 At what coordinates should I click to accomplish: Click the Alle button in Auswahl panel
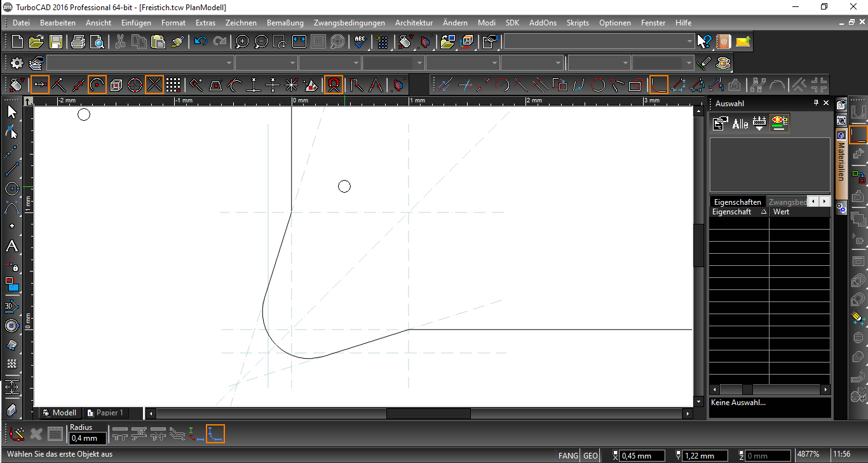[x=740, y=124]
